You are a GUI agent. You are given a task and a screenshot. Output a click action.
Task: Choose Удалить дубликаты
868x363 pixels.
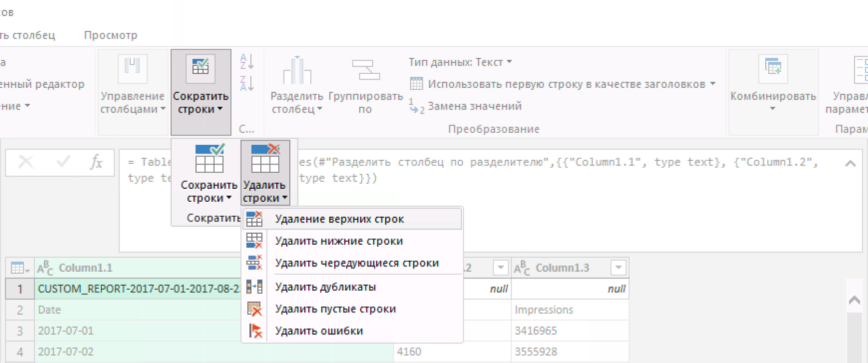click(352, 287)
